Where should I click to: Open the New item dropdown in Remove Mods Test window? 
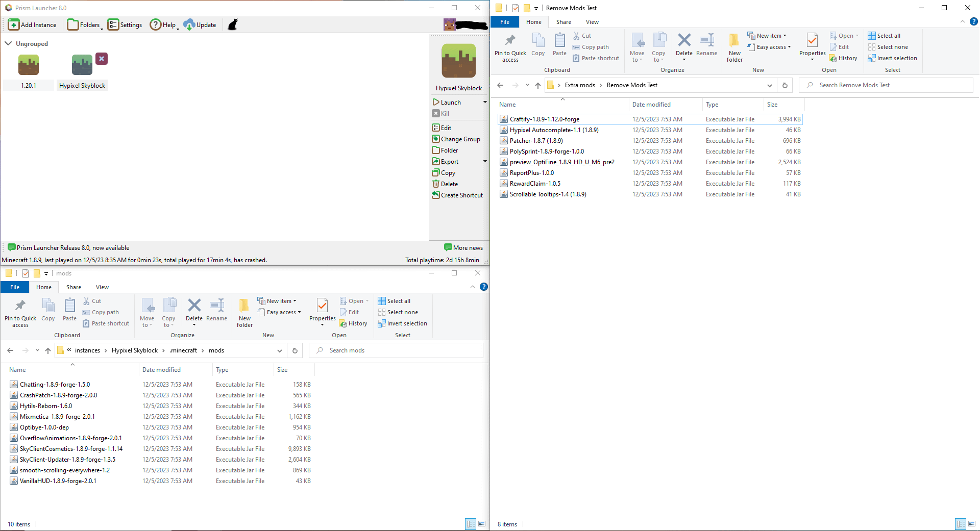tap(767, 36)
